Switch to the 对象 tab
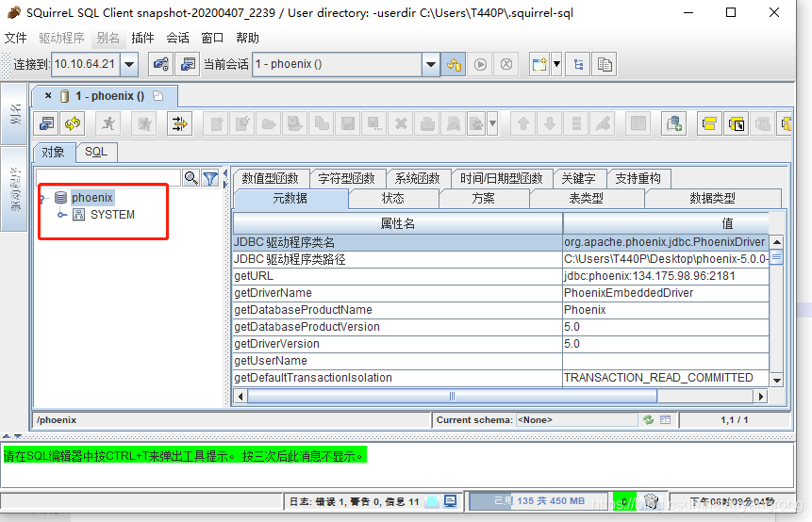 (54, 152)
